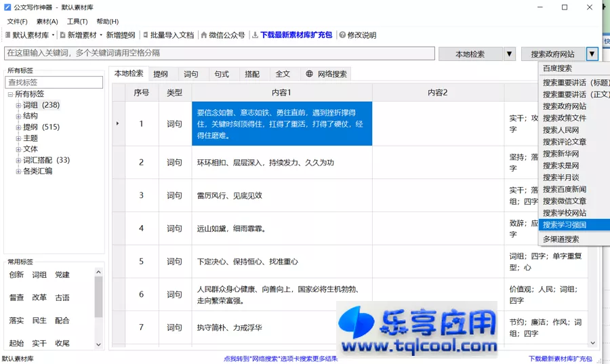Click the 序号 column header

(142, 93)
